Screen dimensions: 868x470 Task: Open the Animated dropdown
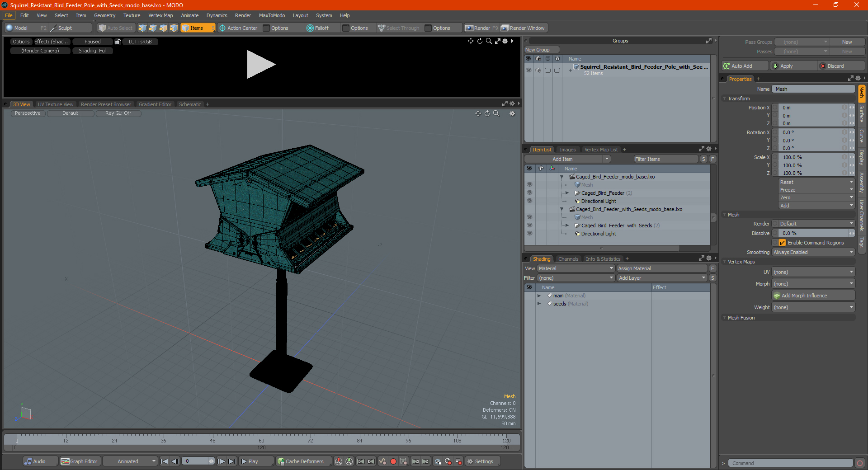130,461
